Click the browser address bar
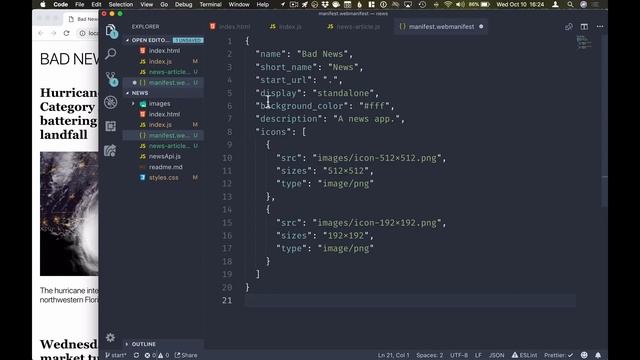 (88, 33)
